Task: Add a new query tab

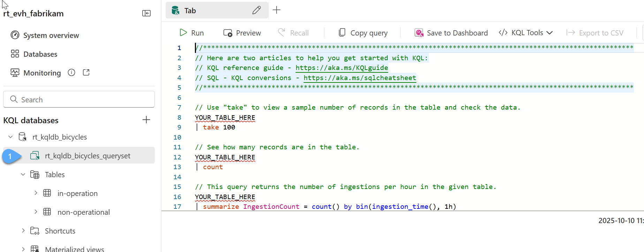Action: 276,10
